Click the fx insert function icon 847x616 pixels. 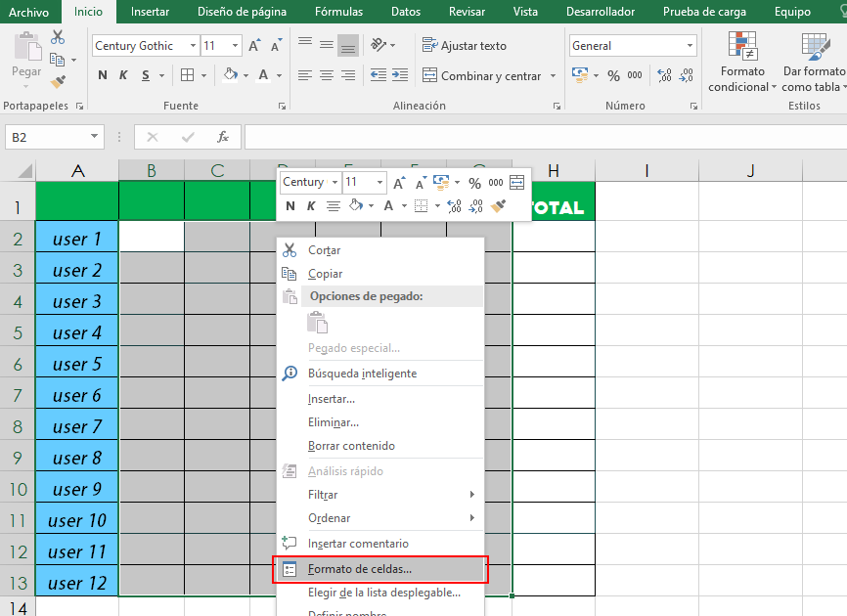click(223, 137)
